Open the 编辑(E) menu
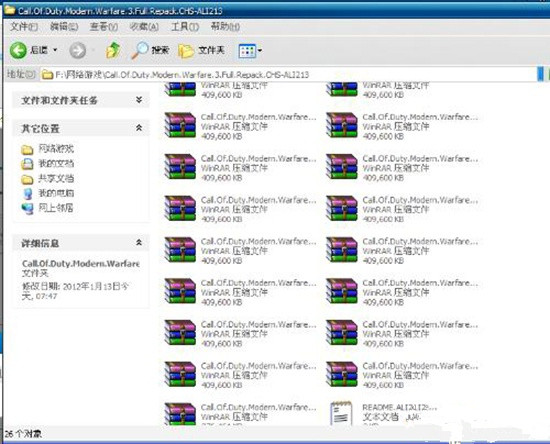The width and height of the screenshot is (550, 444). point(64,27)
